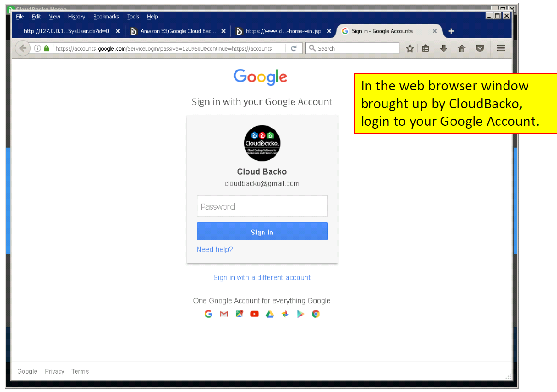The width and height of the screenshot is (557, 392).
Task: Open the bookmarks list icon
Action: pyautogui.click(x=426, y=48)
